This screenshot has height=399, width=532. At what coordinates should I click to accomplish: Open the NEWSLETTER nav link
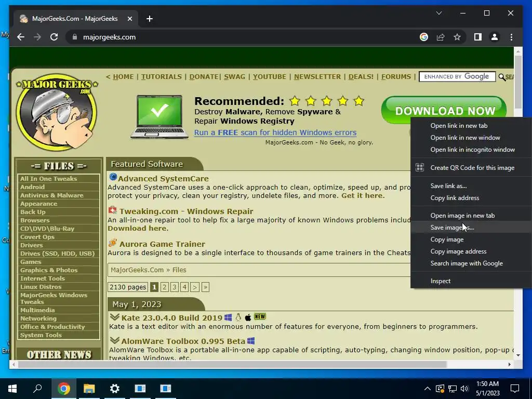tap(317, 77)
